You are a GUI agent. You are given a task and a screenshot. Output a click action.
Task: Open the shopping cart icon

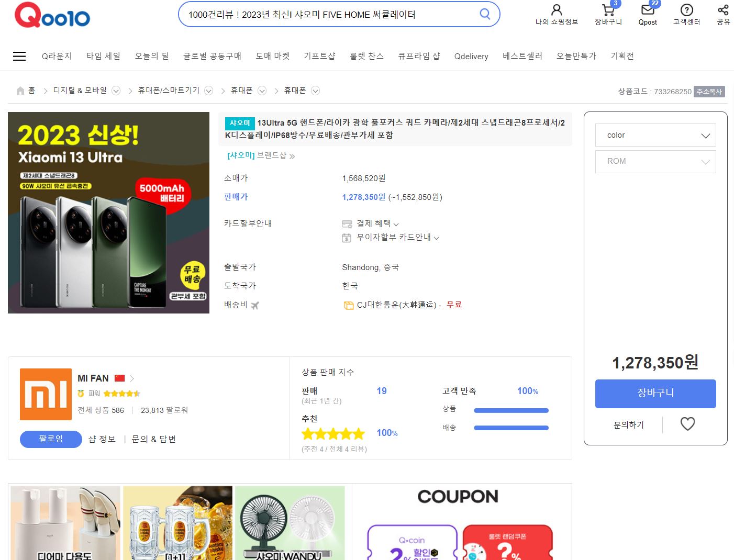click(x=608, y=10)
